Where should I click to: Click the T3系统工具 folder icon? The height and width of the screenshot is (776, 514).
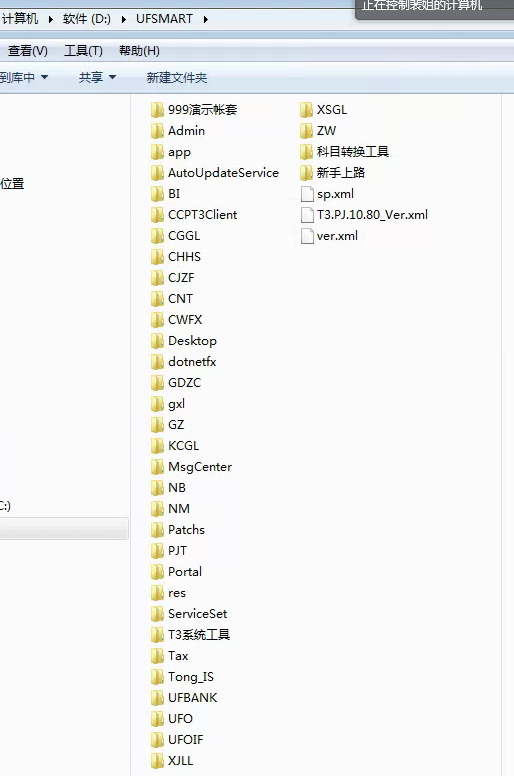tap(157, 634)
